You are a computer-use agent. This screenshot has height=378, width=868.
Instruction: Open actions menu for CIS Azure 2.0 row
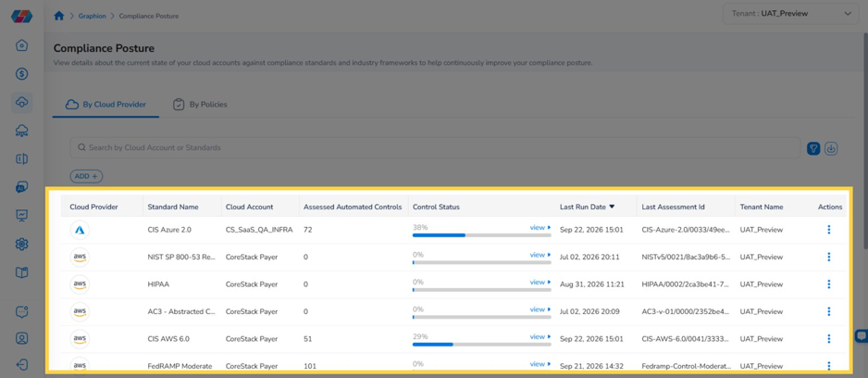coord(829,230)
